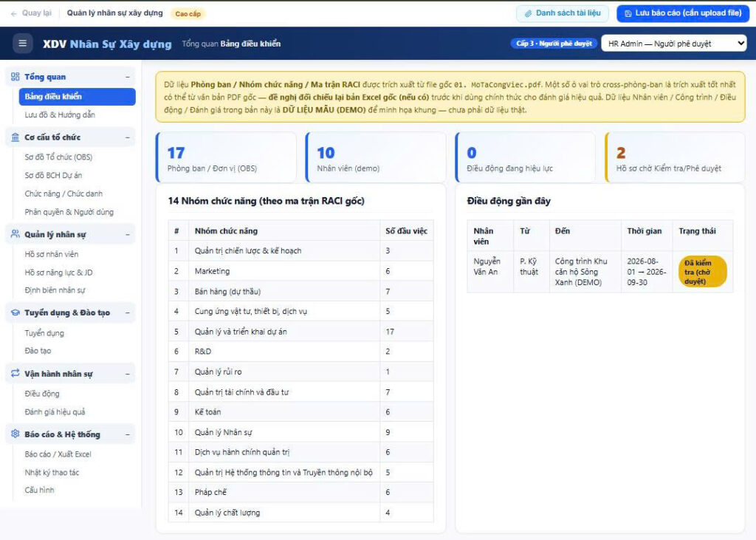
Task: Open Chức năng / Chức danh page
Action: pyautogui.click(x=63, y=194)
